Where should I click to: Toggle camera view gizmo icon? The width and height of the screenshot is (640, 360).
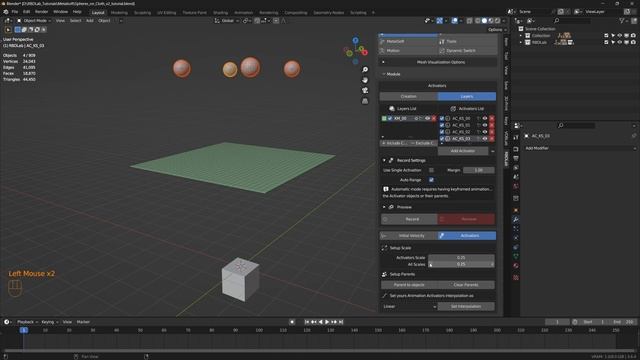click(x=365, y=90)
